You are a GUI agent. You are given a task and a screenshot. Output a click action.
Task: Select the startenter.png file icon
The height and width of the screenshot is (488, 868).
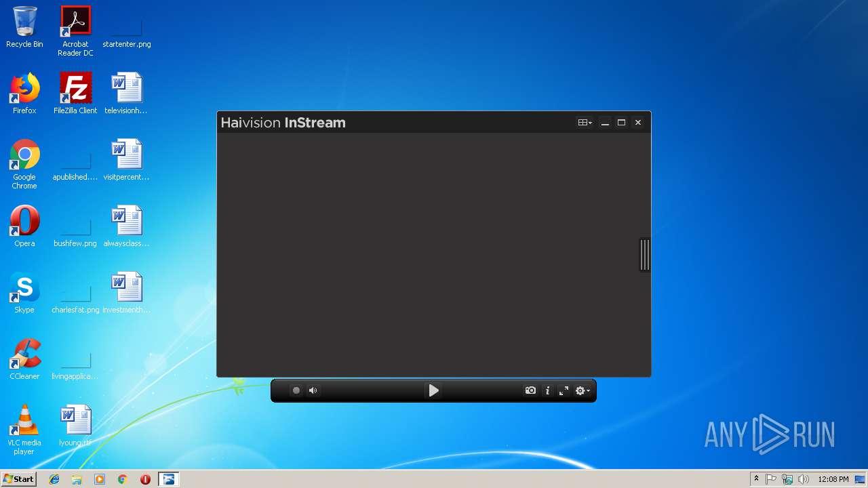click(127, 27)
